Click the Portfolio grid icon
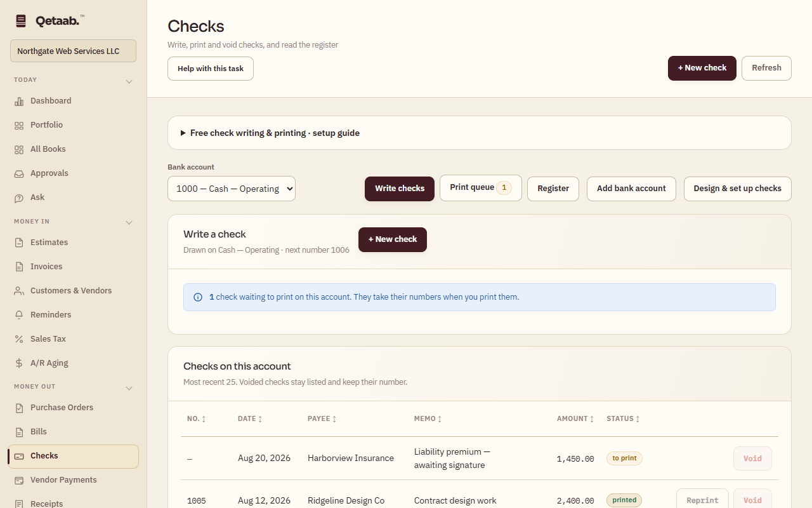The image size is (812, 508). (x=19, y=125)
